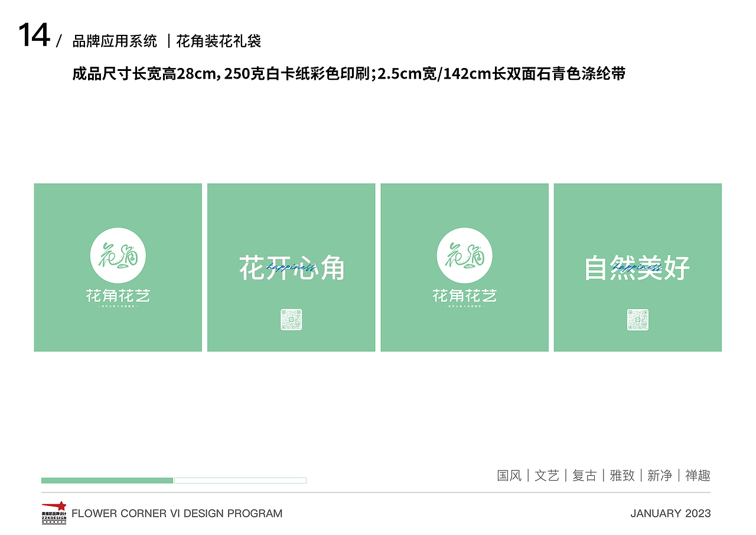Click the 花角花艺 text on the third panel
Screen dimensions: 756x535
pos(464,296)
